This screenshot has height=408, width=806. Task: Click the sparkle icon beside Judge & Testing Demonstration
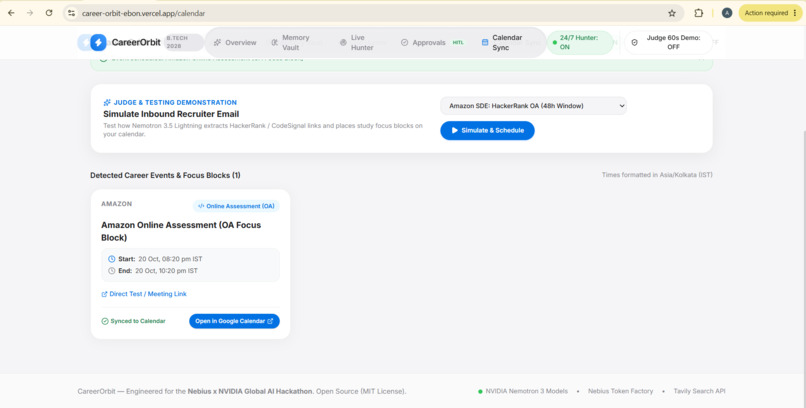click(x=107, y=102)
